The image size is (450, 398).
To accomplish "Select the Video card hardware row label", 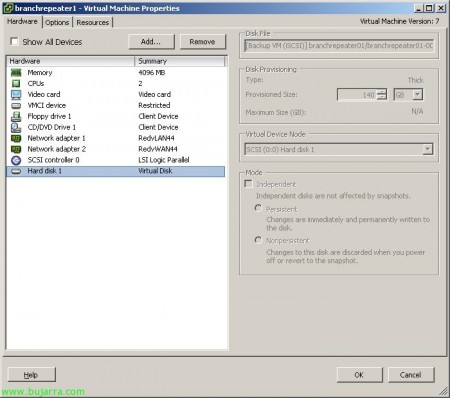I will pyautogui.click(x=44, y=94).
